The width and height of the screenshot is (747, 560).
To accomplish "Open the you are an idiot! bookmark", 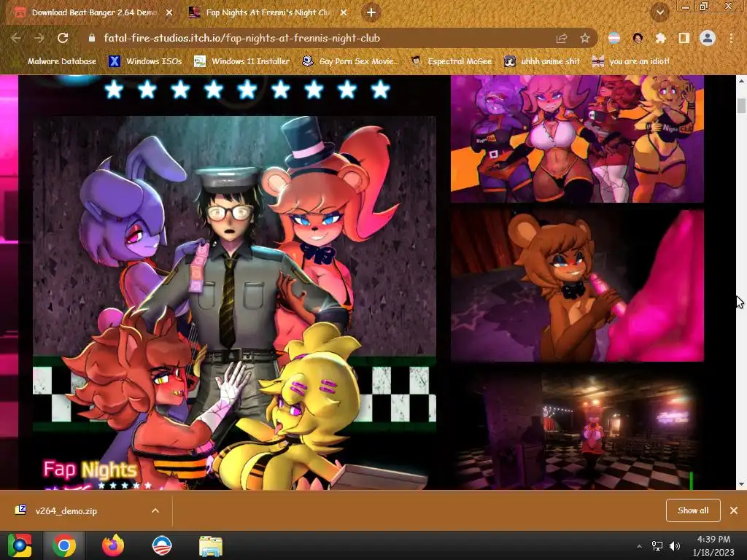I will 630,61.
